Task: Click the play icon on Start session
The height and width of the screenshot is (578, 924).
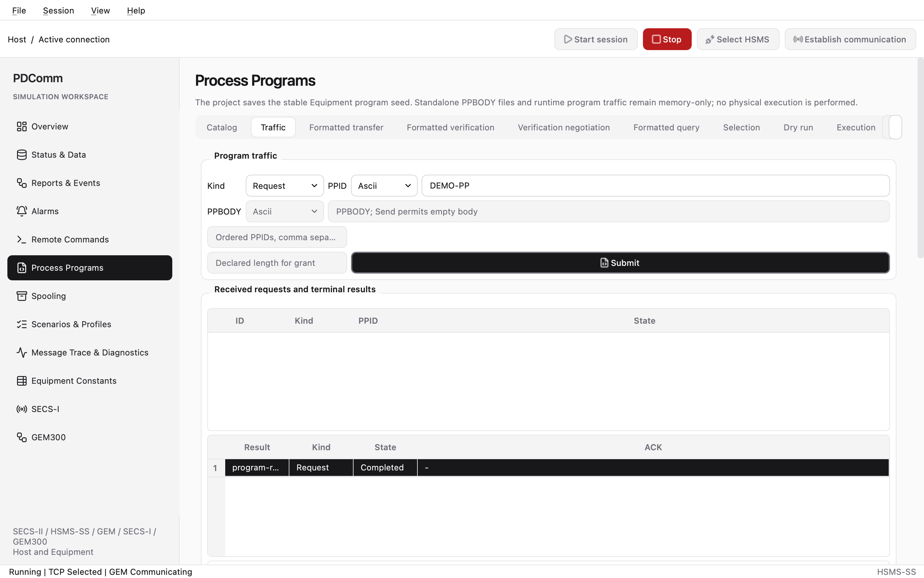Action: coord(568,39)
